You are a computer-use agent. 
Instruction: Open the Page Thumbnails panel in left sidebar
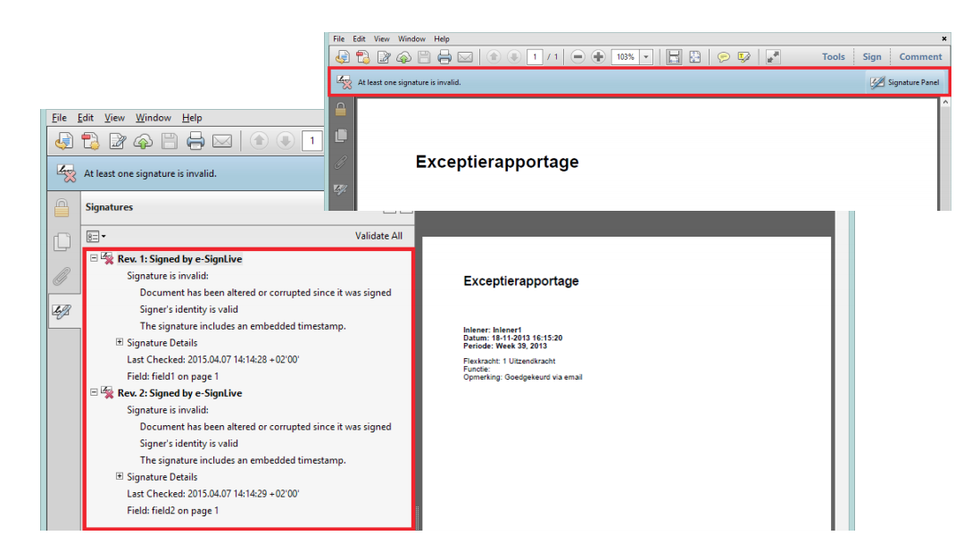click(x=62, y=242)
